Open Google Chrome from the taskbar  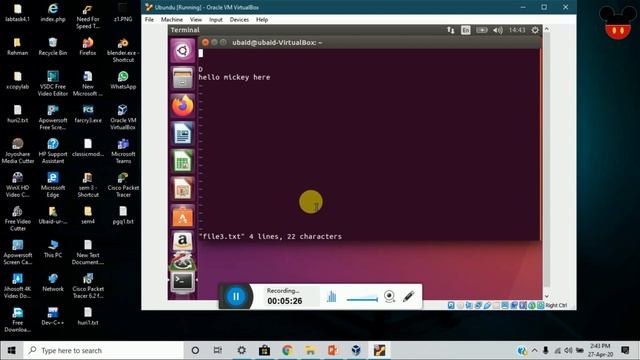(x=287, y=350)
